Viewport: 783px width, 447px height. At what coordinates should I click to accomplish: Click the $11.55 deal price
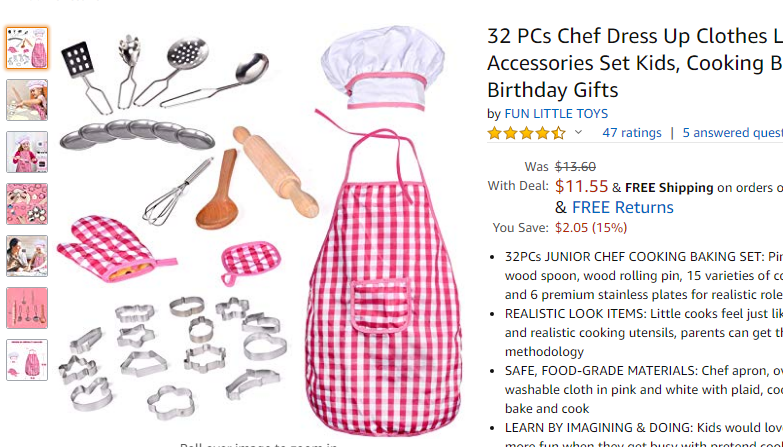pos(581,186)
